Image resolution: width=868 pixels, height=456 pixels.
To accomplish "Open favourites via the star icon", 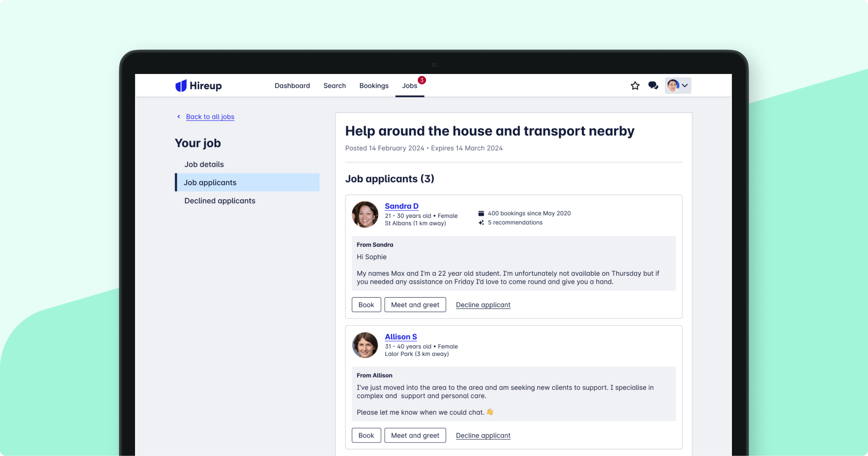I will point(635,85).
